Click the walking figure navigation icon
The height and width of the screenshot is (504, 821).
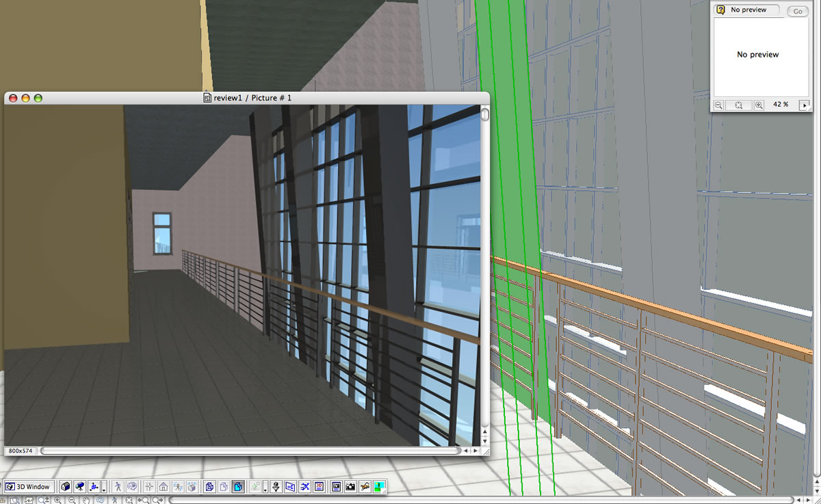[118, 487]
